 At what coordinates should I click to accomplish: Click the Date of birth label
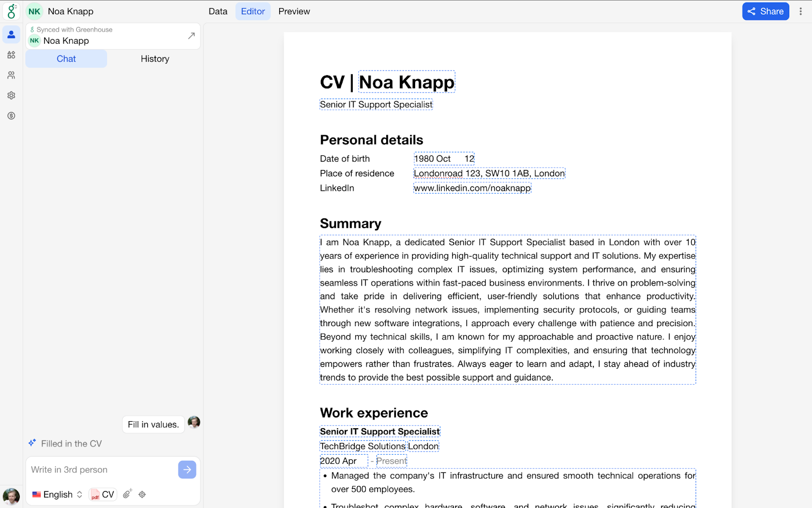tap(345, 158)
